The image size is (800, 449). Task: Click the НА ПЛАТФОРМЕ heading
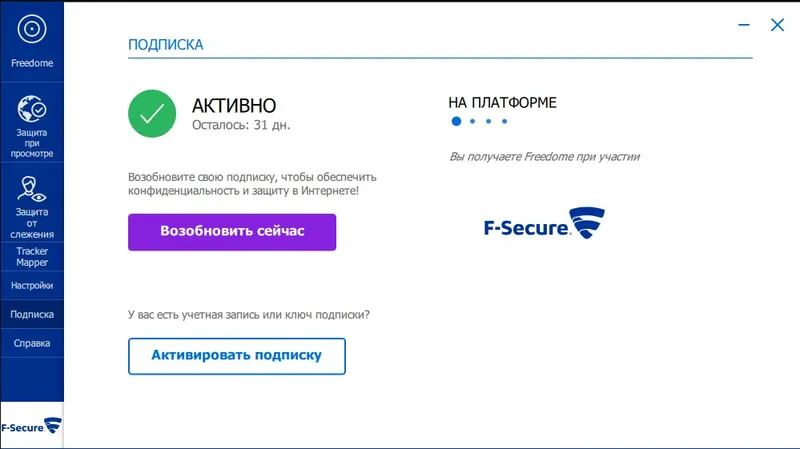(x=502, y=102)
